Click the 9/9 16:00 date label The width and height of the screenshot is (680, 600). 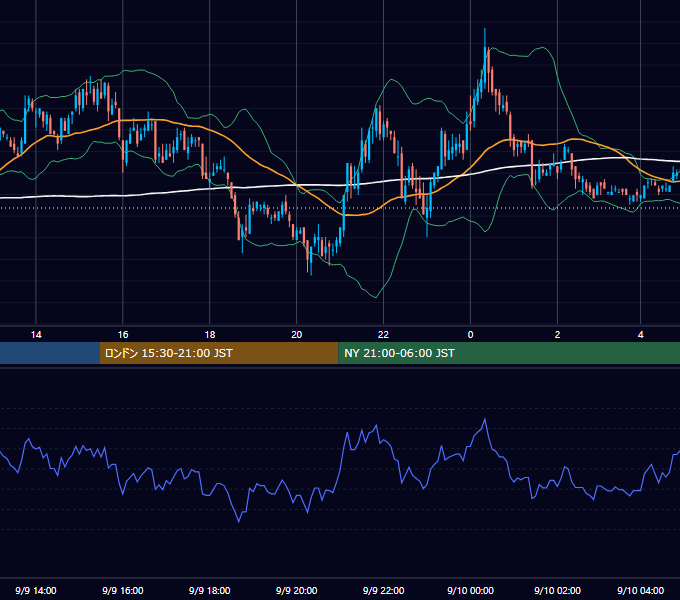coord(123,590)
